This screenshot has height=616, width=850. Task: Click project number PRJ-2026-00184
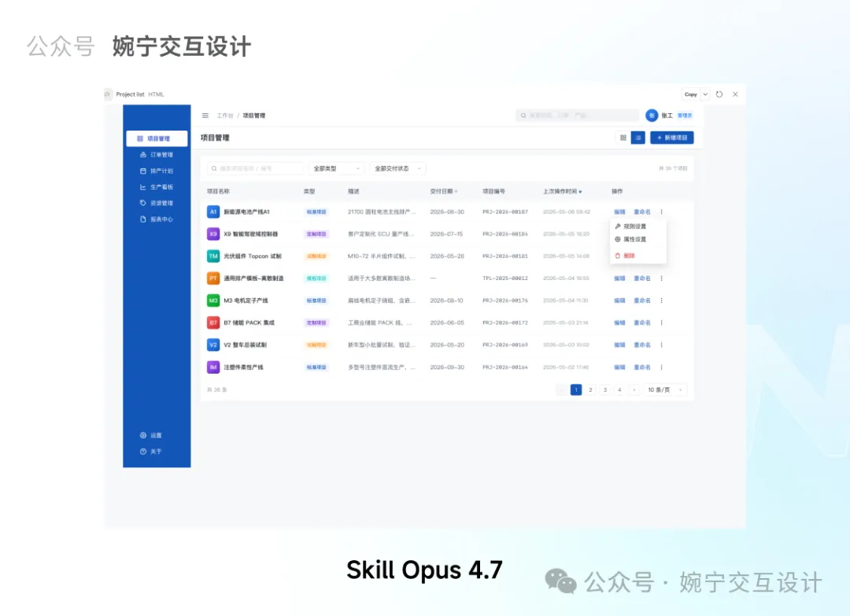[505, 234]
